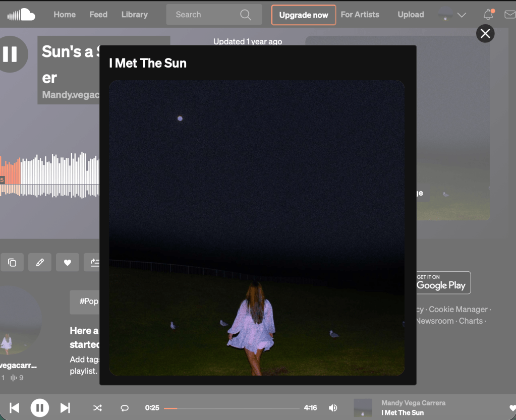The width and height of the screenshot is (516, 420).
Task: Open the messages envelope icon
Action: pos(510,15)
